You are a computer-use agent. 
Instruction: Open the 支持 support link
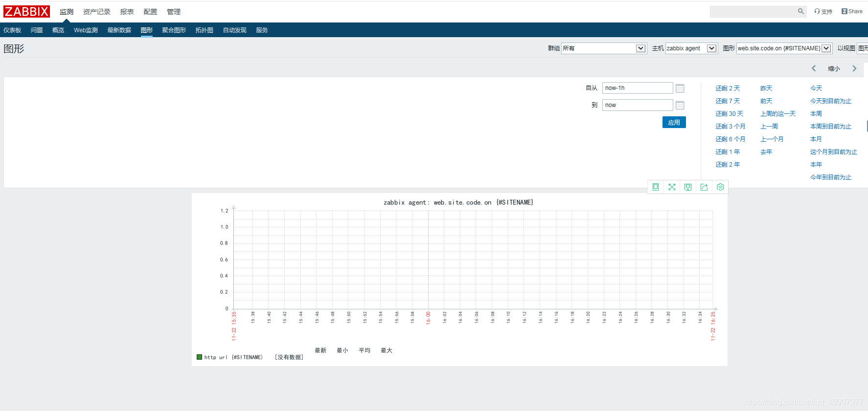(x=823, y=11)
